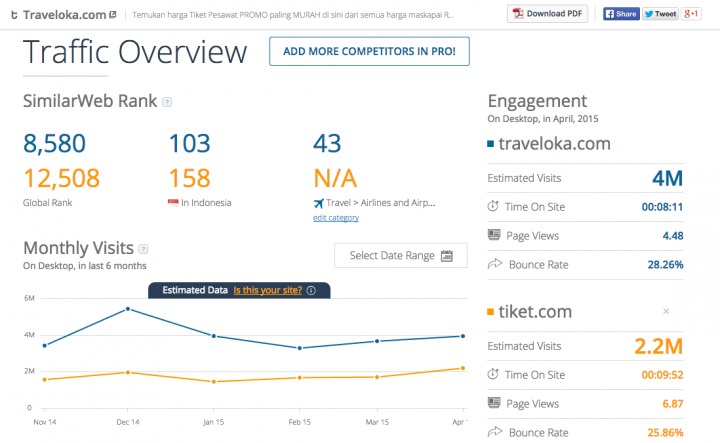Click tiket.com Time On Site clock icon
The image size is (720, 443).
493,374
